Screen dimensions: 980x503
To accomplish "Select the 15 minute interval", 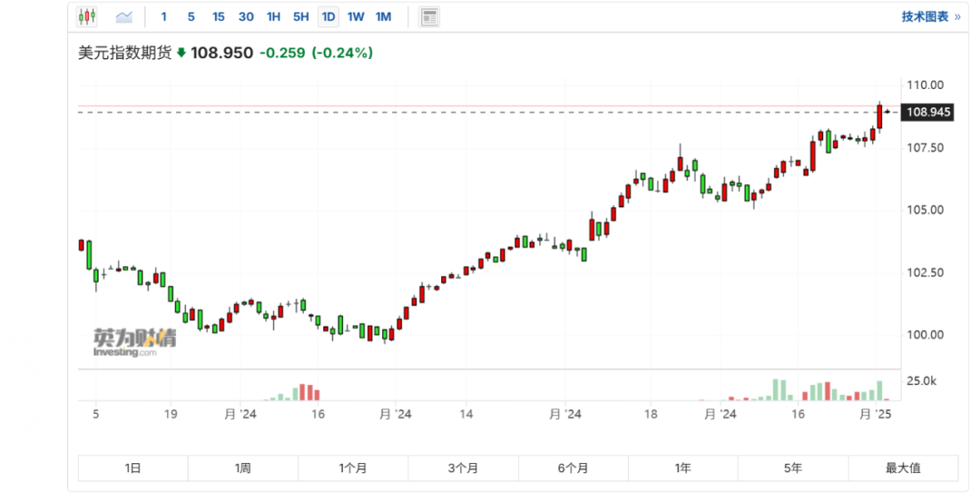I will tap(218, 16).
